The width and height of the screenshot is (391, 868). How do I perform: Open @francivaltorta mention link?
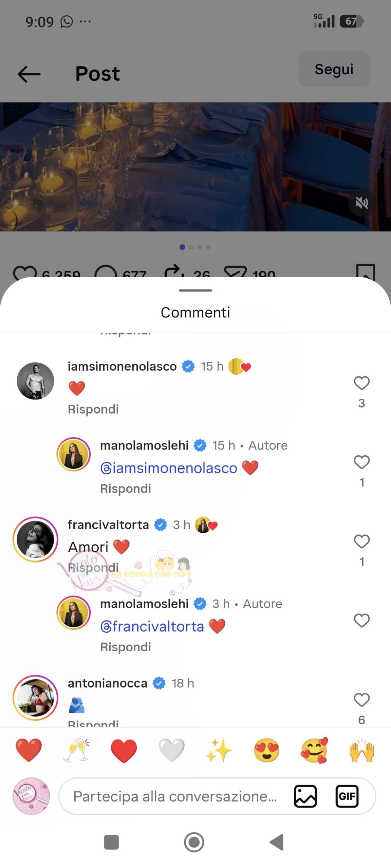tap(152, 626)
